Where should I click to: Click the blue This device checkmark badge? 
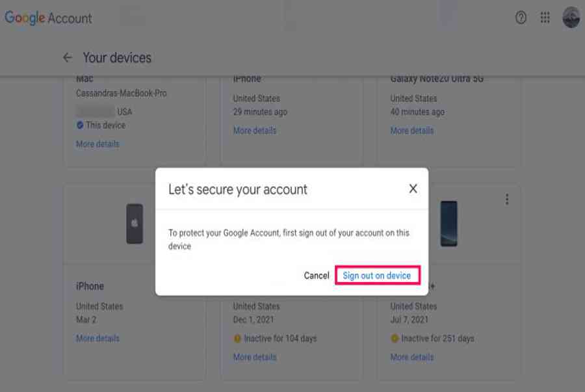(80, 125)
